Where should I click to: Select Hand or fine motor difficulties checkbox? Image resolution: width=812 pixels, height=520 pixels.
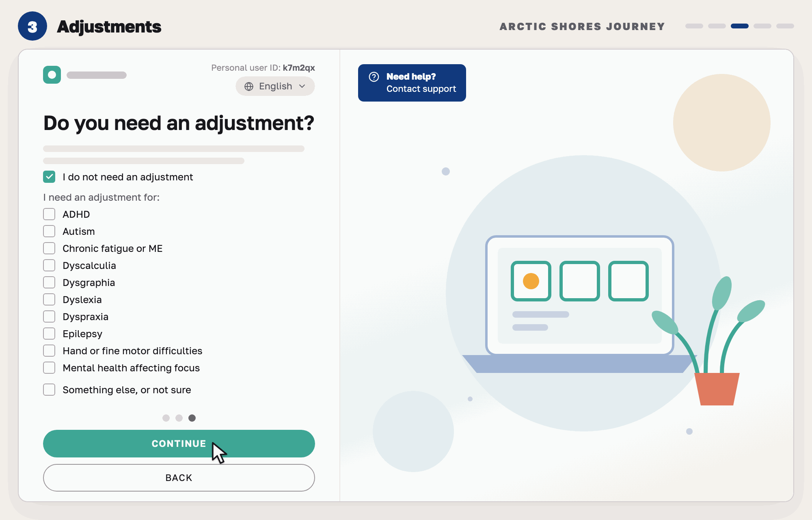[x=49, y=351]
